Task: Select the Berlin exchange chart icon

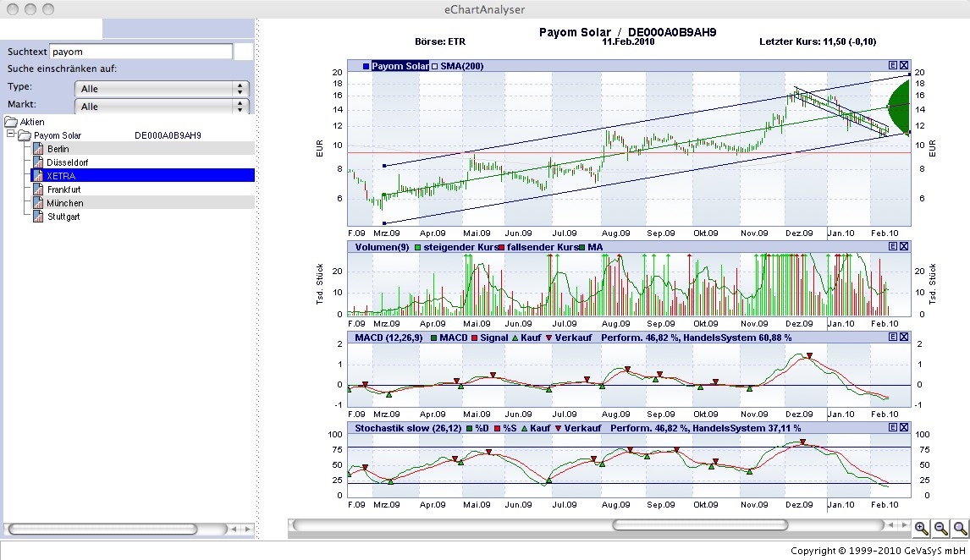Action: pyautogui.click(x=37, y=149)
